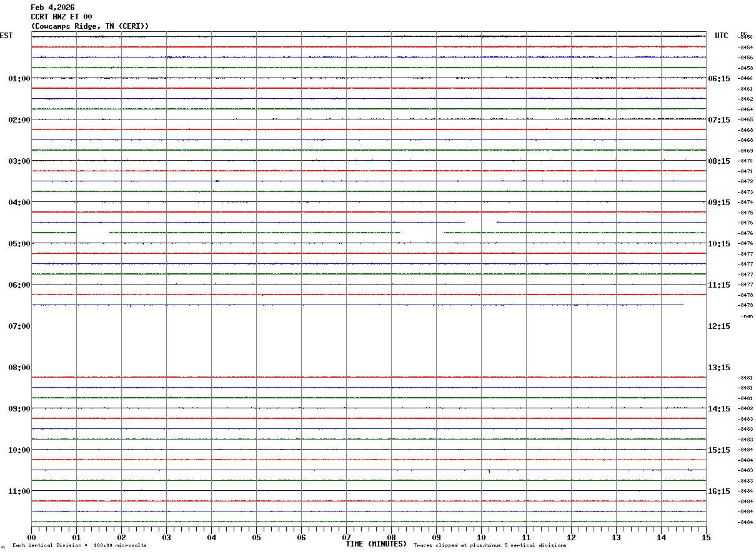Image resolution: width=756 pixels, height=554 pixels.
Task: Click the -8465 DC offset value
Action: [745, 120]
